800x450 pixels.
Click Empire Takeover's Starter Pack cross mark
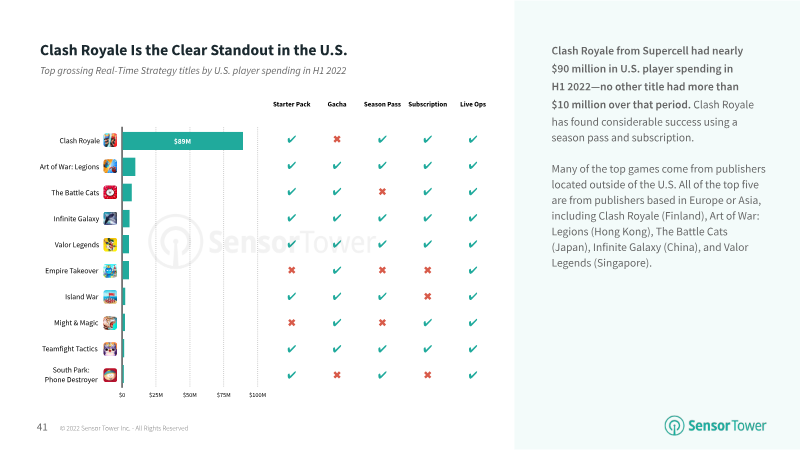pos(291,270)
